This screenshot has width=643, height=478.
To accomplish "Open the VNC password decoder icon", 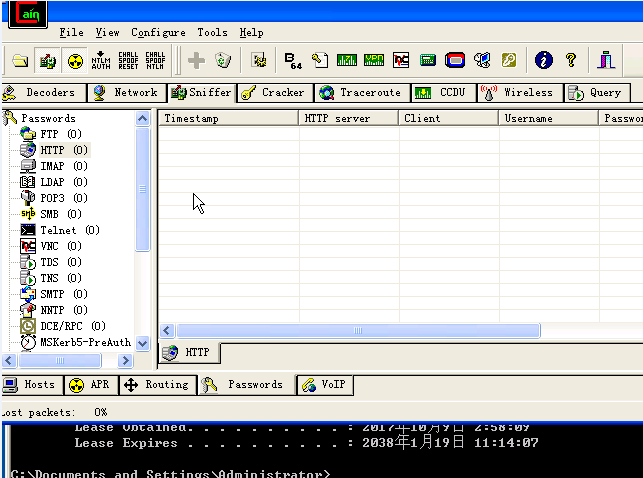I will coord(401,61).
